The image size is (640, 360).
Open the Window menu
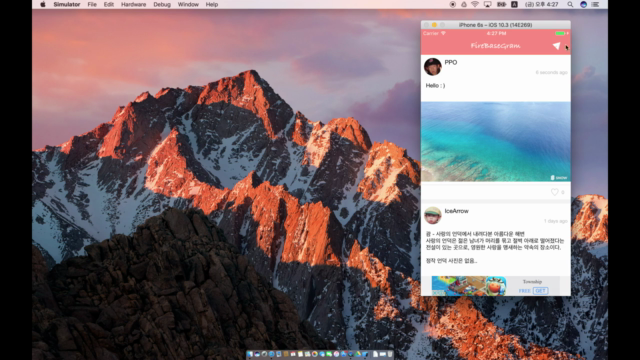coord(188,4)
